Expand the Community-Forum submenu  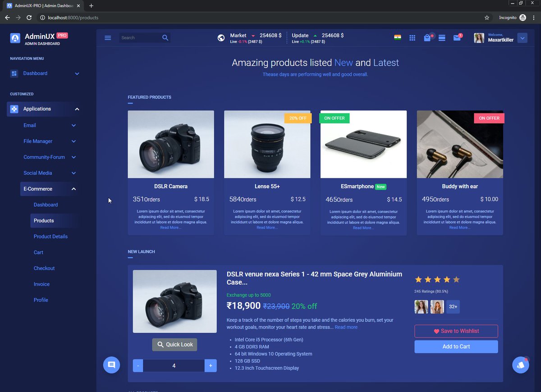point(73,157)
